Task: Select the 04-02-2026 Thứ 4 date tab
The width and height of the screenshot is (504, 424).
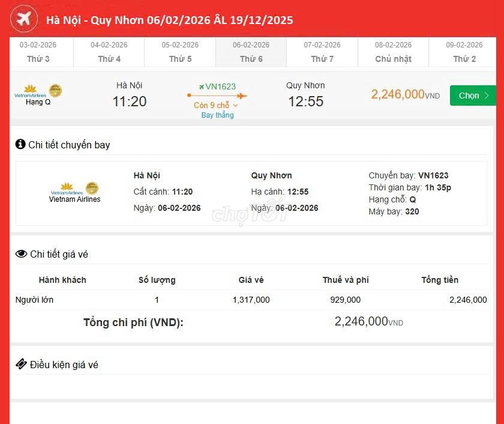Action: [x=109, y=51]
